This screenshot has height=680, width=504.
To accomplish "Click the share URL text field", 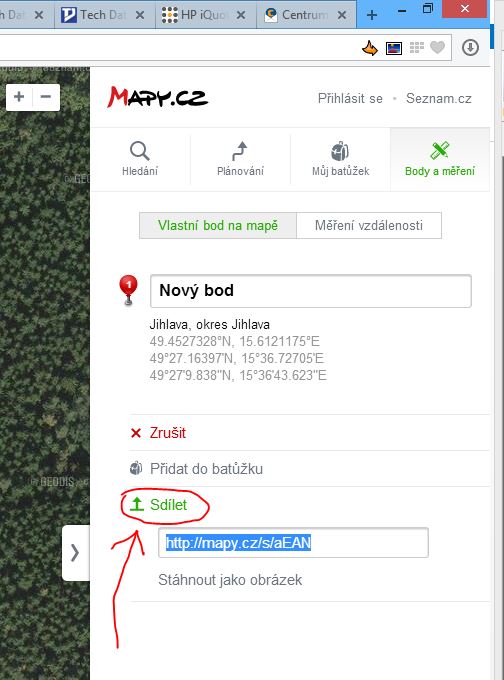I will [x=293, y=543].
